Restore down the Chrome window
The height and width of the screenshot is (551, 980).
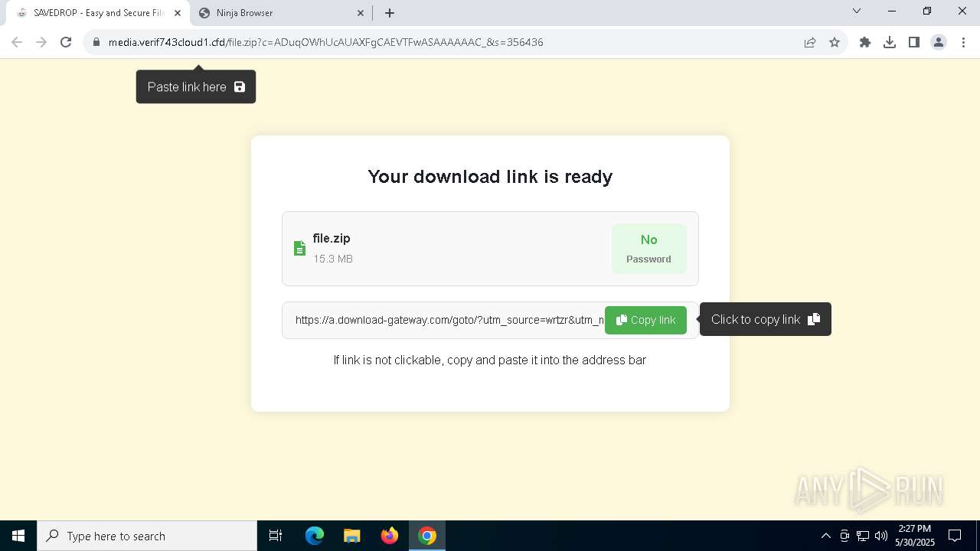pyautogui.click(x=927, y=11)
